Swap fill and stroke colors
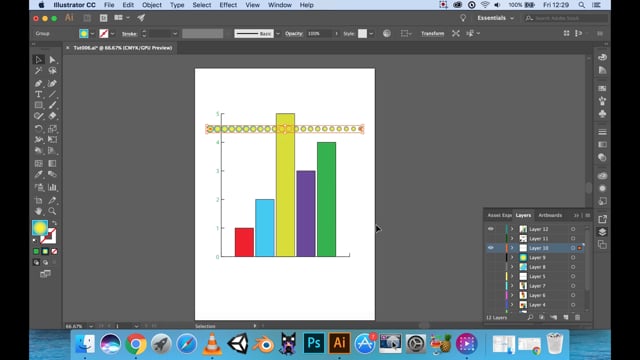Viewport: 640px width, 360px height. [x=54, y=223]
